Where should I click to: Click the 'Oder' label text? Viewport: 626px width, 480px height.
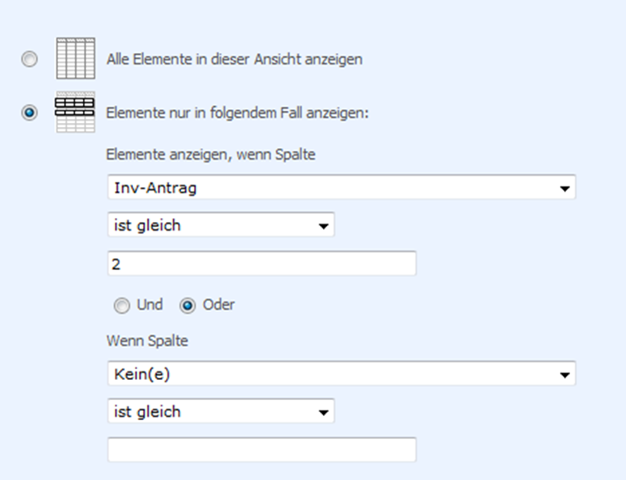pyautogui.click(x=218, y=305)
